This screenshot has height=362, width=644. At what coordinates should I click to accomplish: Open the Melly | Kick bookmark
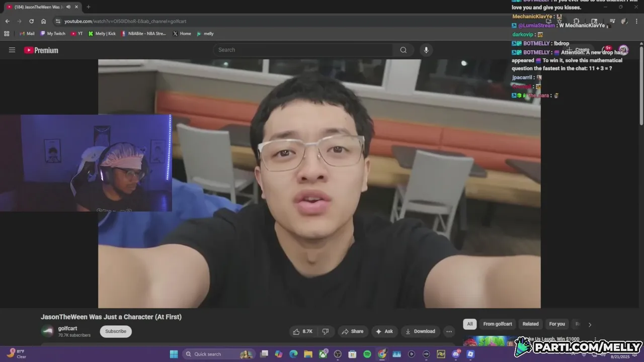tap(102, 34)
